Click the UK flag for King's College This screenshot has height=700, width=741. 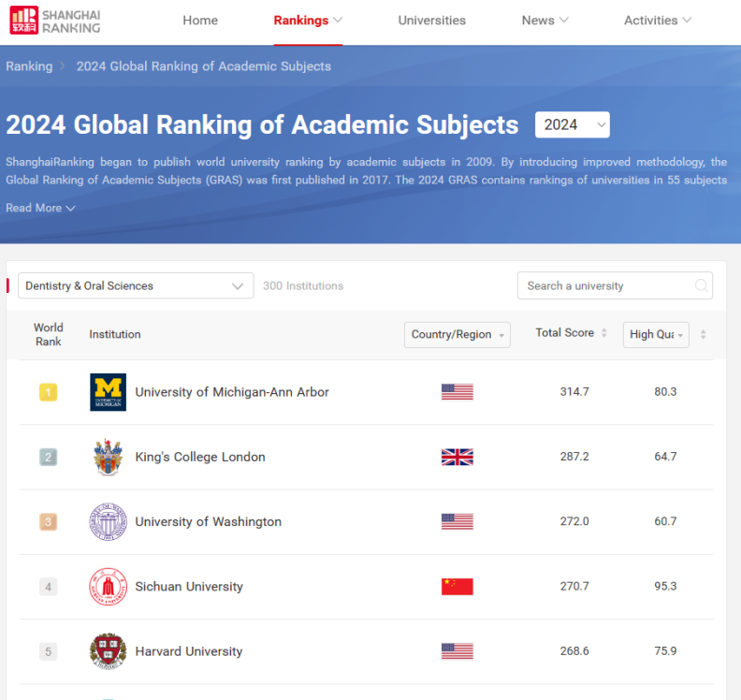tap(457, 457)
